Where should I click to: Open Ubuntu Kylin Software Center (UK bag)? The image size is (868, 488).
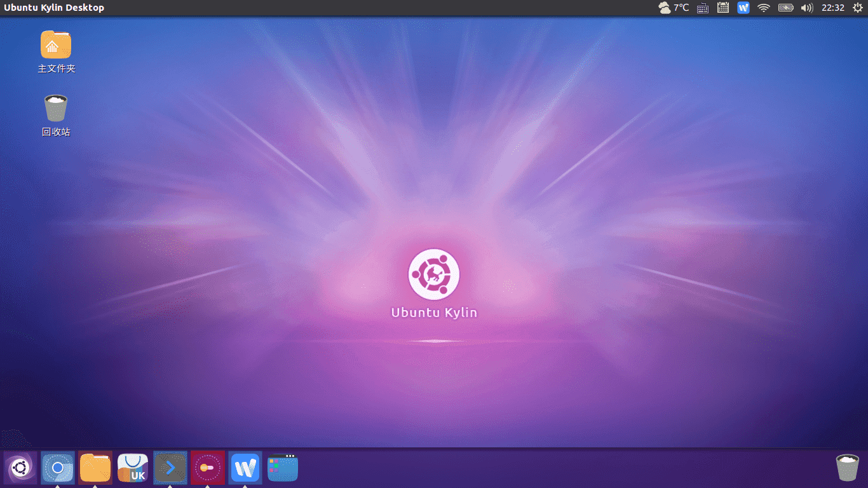[x=133, y=468]
